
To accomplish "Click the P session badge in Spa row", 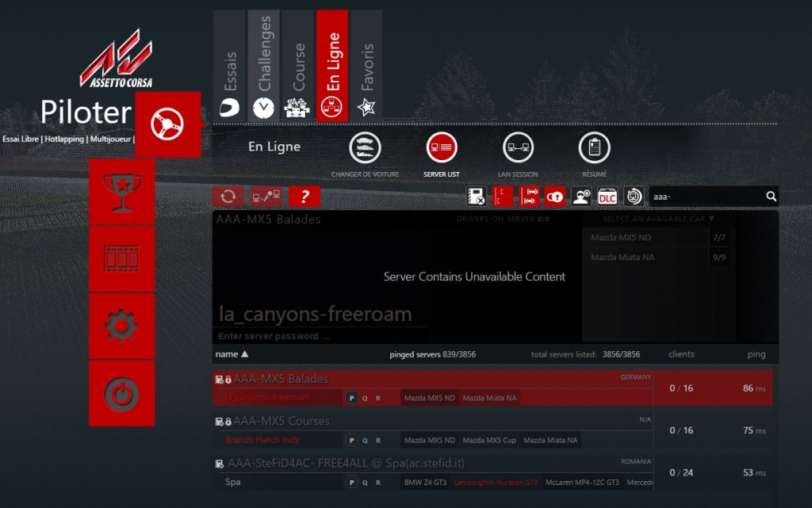I will click(x=351, y=482).
